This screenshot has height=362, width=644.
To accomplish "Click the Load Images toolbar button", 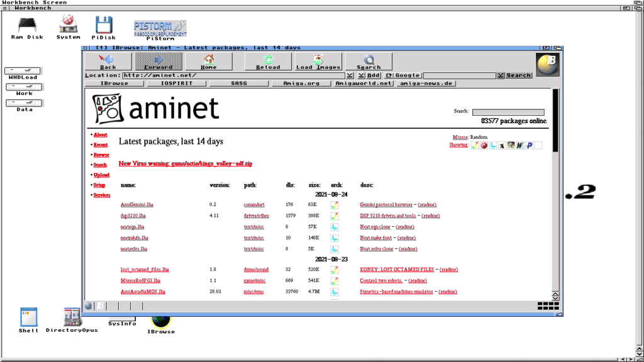I will tap(318, 62).
